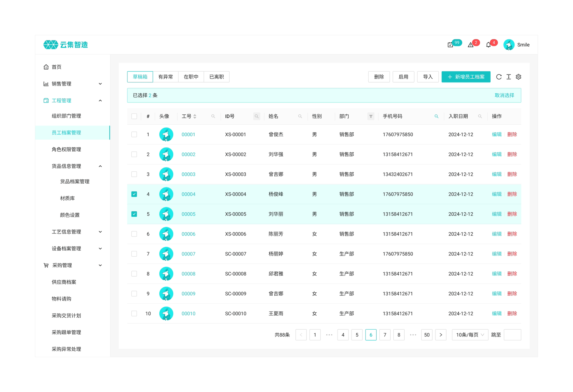Click search icon in 手机号码 column
The height and width of the screenshot is (392, 573).
pyautogui.click(x=436, y=117)
